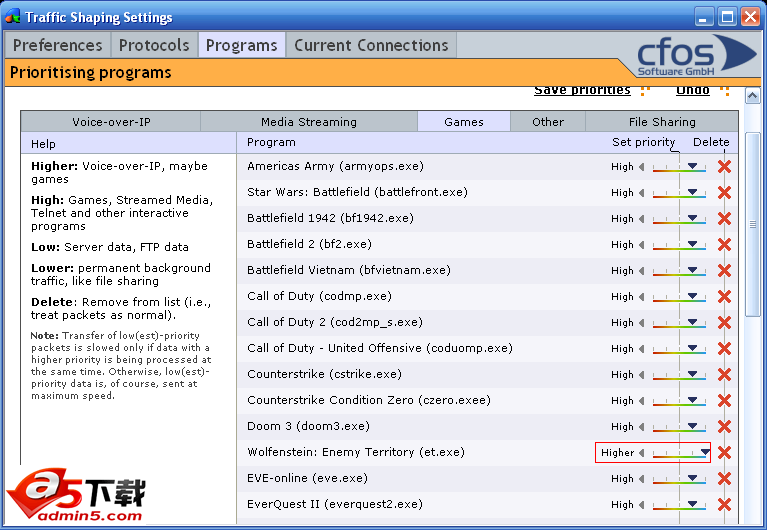Select the Voice-over-IP category tab
The width and height of the screenshot is (768, 530).
point(111,122)
